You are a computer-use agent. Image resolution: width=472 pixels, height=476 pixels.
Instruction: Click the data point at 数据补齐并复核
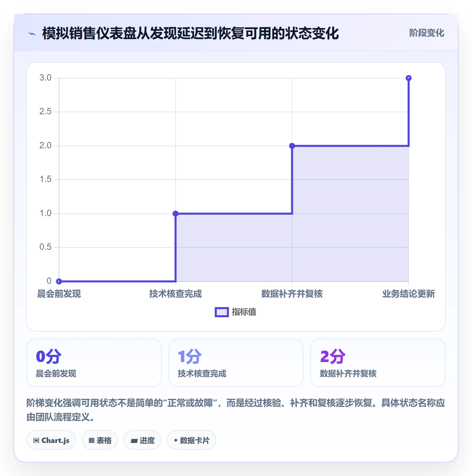[x=292, y=146]
